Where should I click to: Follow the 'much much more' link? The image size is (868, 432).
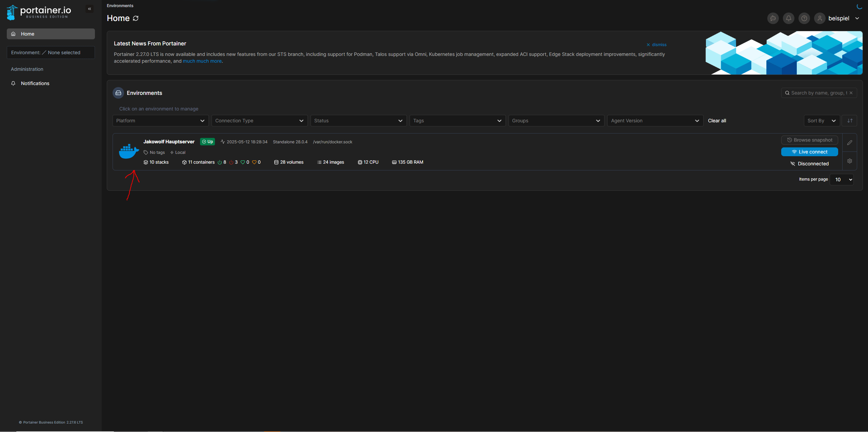click(202, 61)
